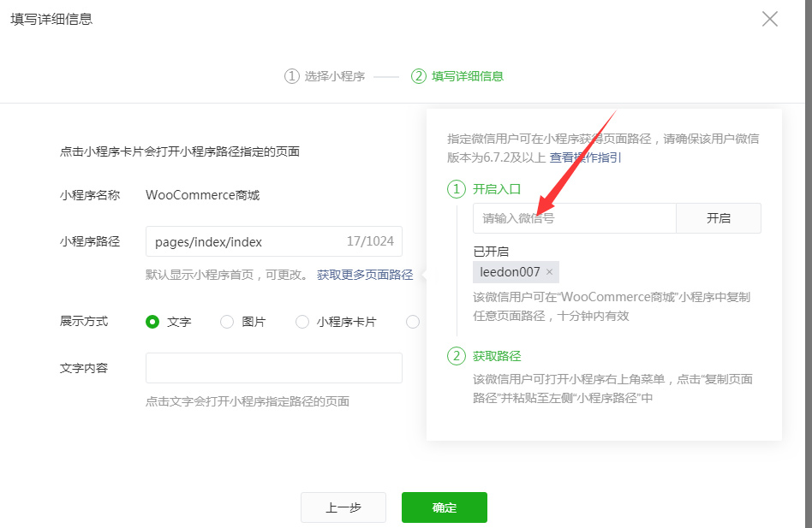The image size is (812, 528).
Task: Click the 开启 button
Action: (x=719, y=218)
